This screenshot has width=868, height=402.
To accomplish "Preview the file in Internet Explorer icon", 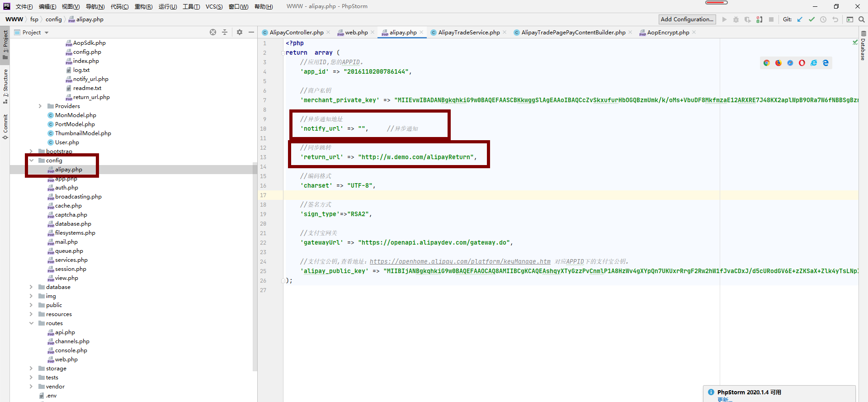I will pos(814,63).
